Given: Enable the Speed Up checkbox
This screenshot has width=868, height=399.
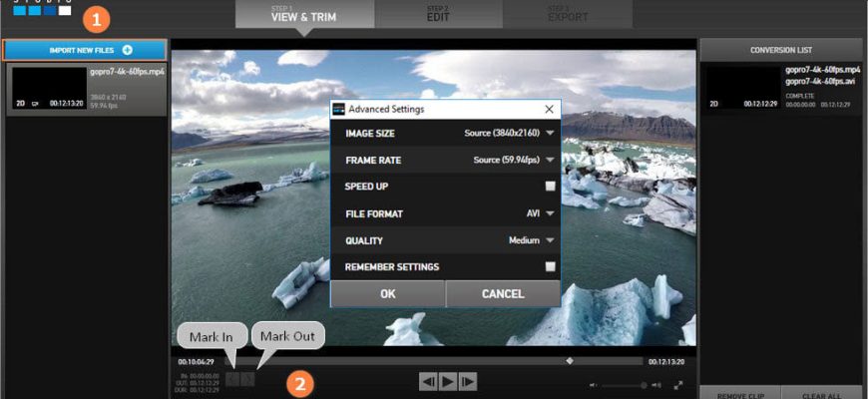Looking at the screenshot, I should point(551,187).
